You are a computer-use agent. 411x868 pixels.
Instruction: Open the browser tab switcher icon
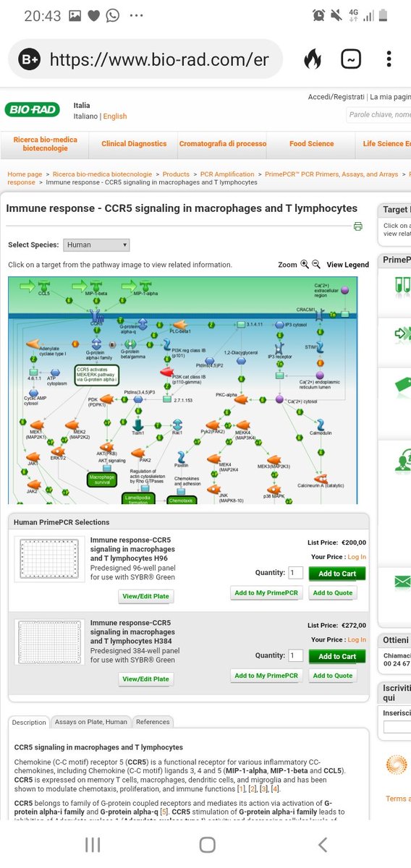click(x=350, y=59)
